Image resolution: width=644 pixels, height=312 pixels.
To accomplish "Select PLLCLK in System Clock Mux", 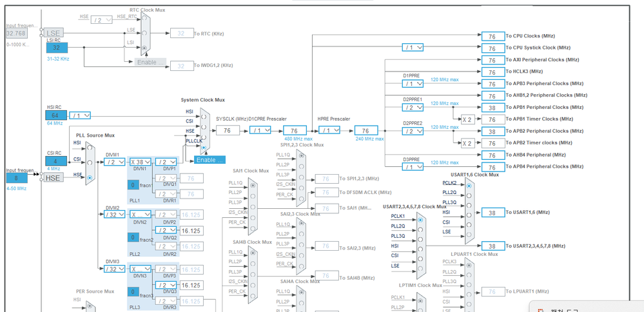I will click(204, 148).
